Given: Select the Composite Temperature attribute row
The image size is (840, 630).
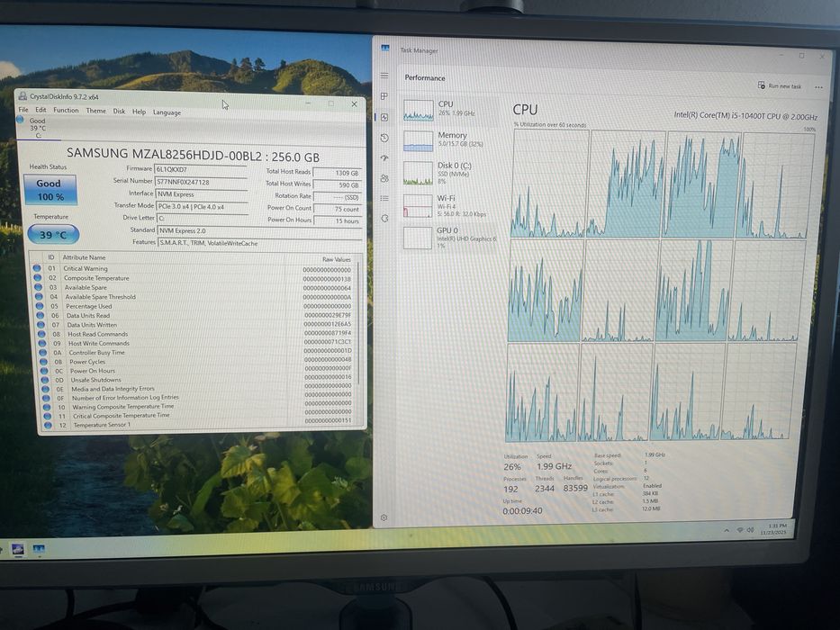Looking at the screenshot, I should pos(193,278).
